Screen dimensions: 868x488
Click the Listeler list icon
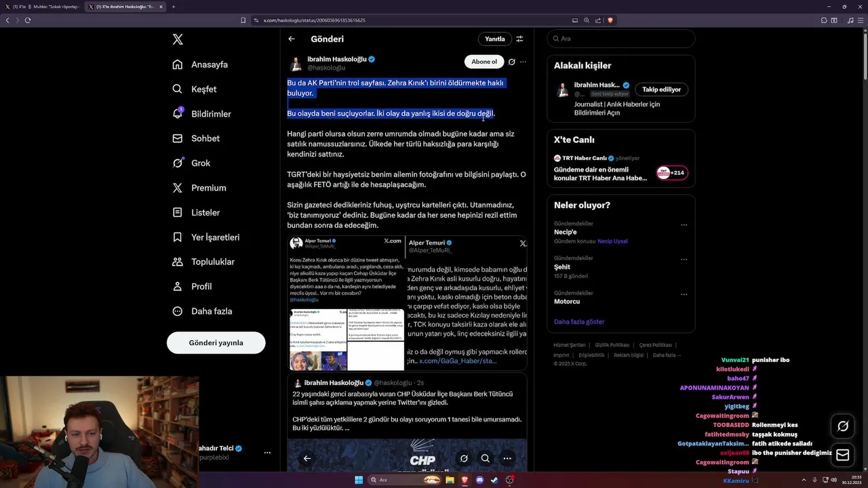point(178,212)
